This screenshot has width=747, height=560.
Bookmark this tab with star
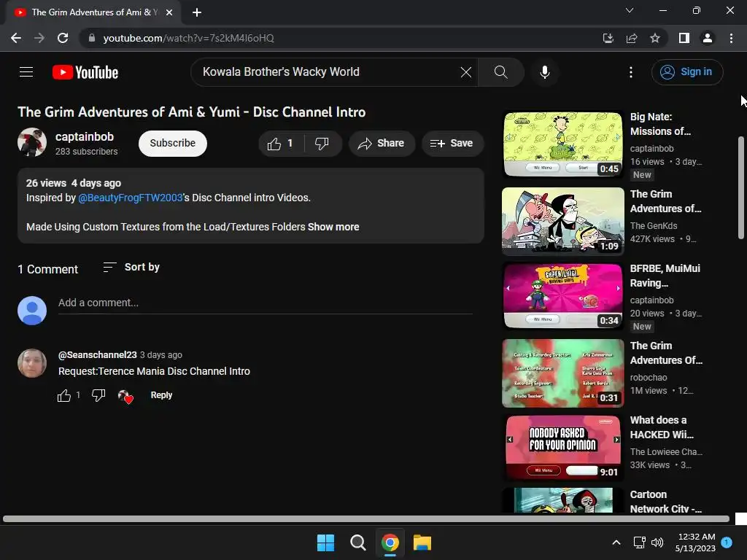click(x=655, y=38)
